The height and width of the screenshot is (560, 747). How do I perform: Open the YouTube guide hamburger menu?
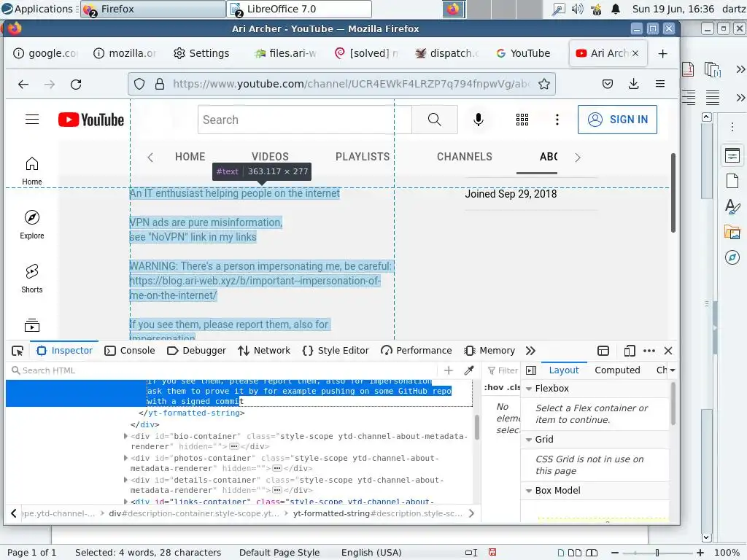click(x=32, y=120)
